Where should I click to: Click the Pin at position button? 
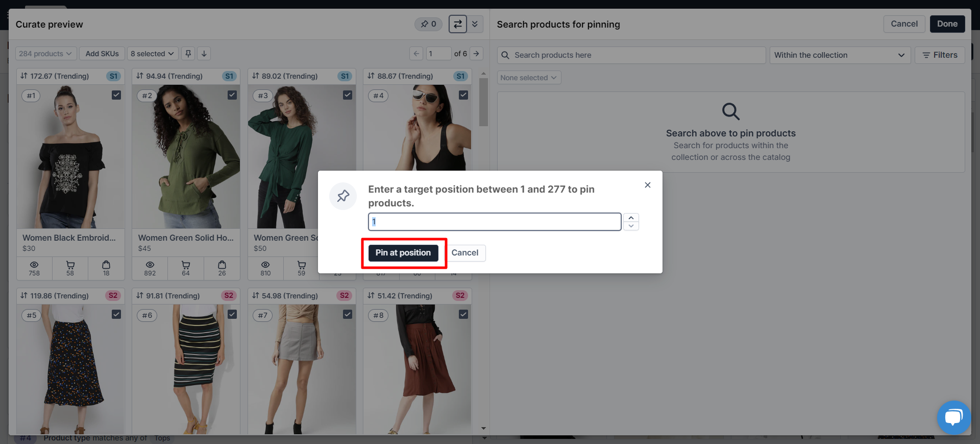pyautogui.click(x=403, y=253)
